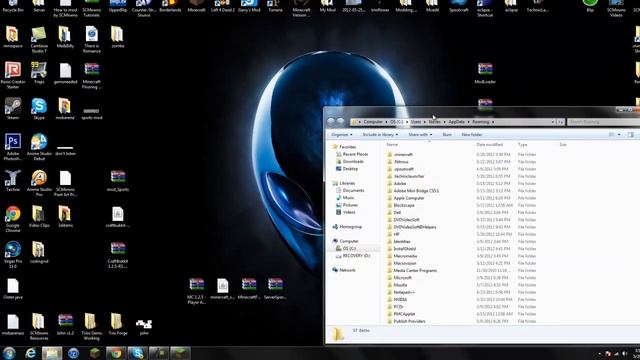Select the Adobe Mini Bridge CS5.1 folder
This screenshot has height=360, width=640.
point(461,191)
